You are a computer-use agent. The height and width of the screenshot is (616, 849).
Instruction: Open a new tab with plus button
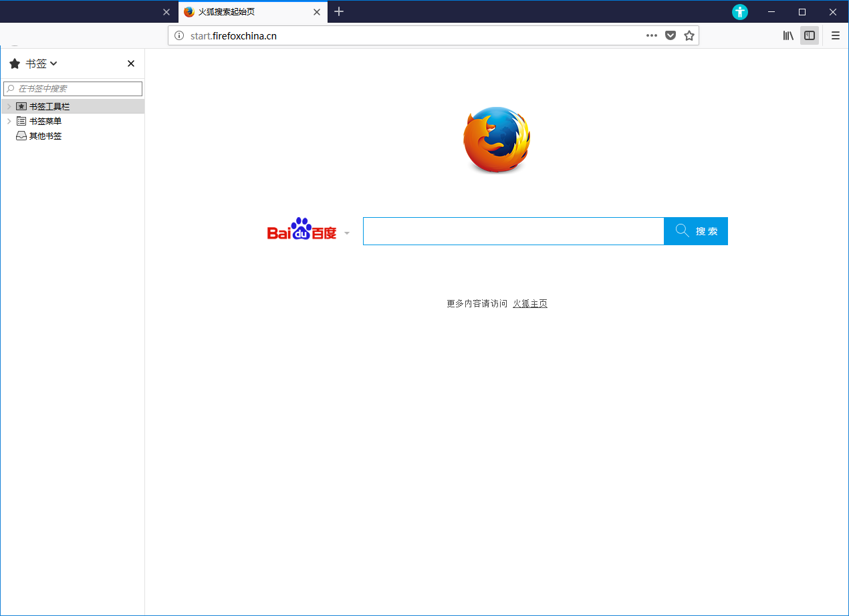coord(339,11)
